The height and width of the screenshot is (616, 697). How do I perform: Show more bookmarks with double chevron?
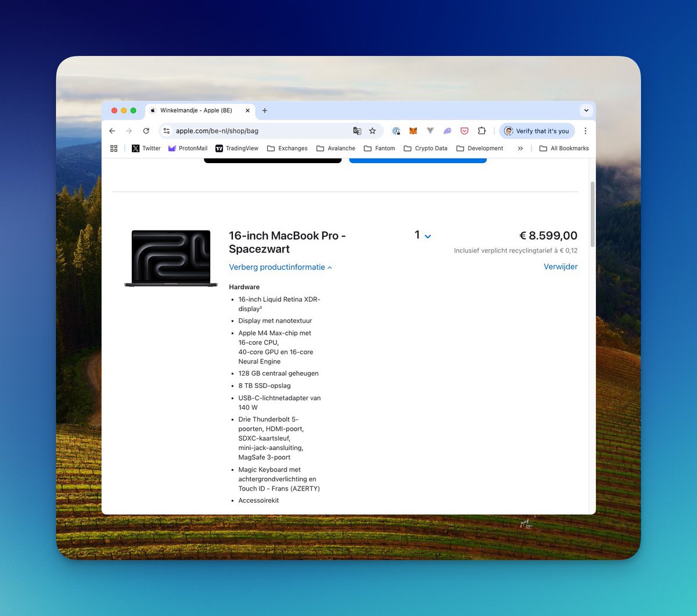(520, 149)
